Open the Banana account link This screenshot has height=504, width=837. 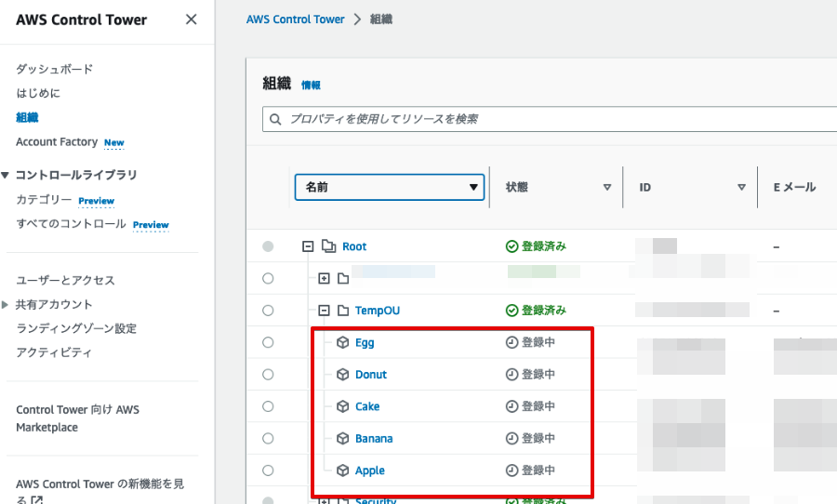[374, 438]
